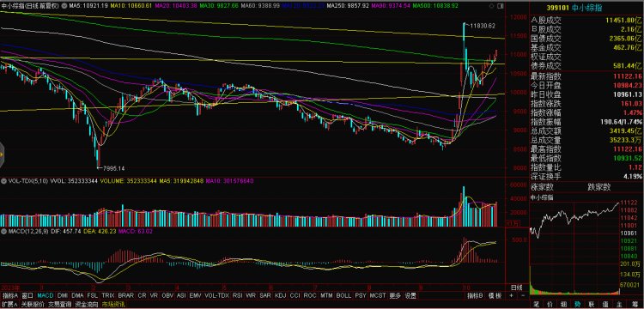This screenshot has width=644, height=309.
Task: Select the 联 linked view icon
Action: tap(591, 305)
